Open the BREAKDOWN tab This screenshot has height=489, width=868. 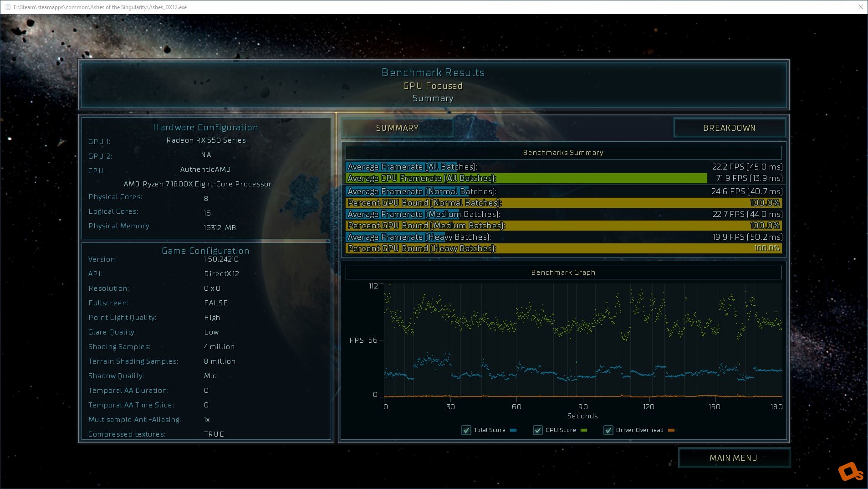click(729, 128)
